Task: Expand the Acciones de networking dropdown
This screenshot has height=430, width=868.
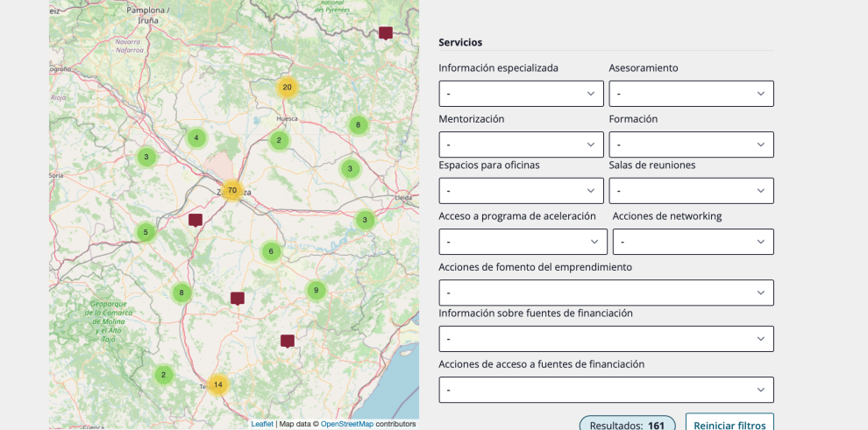Action: click(x=693, y=242)
